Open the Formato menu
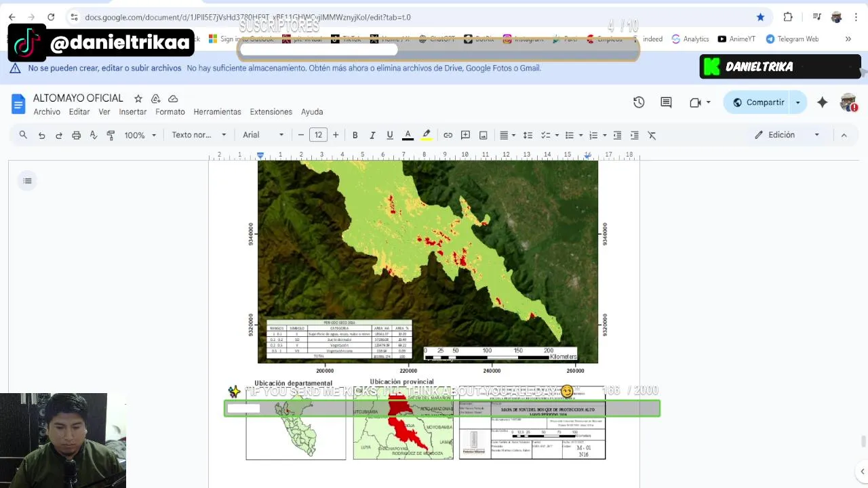868x488 pixels. click(x=170, y=112)
